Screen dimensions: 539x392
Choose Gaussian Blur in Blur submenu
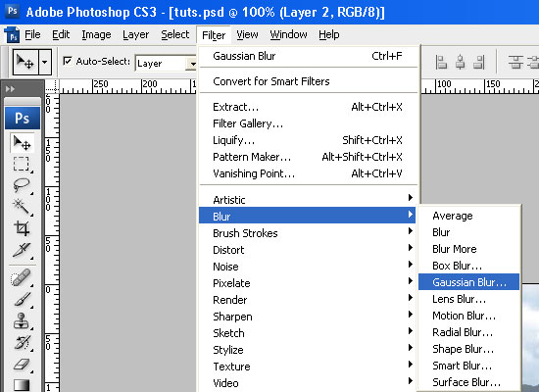(468, 282)
